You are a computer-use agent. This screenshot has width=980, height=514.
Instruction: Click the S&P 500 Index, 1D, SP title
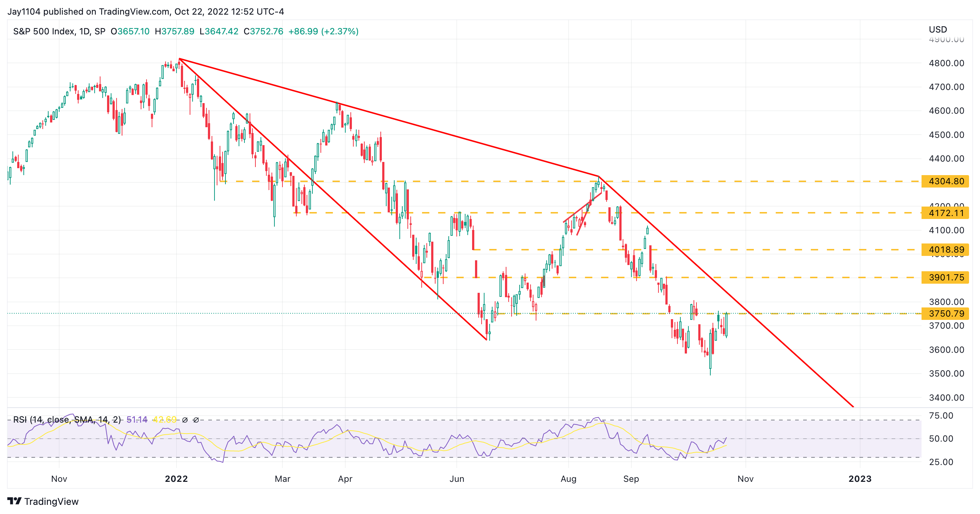tap(59, 31)
